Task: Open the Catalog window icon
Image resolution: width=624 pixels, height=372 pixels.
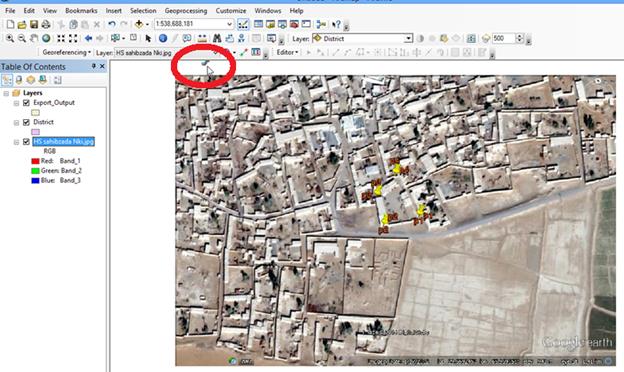Action: tap(270, 25)
